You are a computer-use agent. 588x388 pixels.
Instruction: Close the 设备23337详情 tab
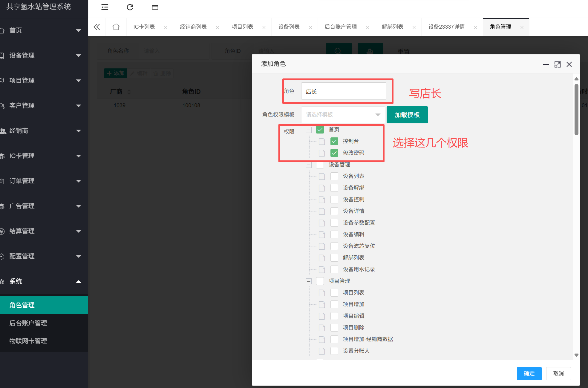pos(475,27)
